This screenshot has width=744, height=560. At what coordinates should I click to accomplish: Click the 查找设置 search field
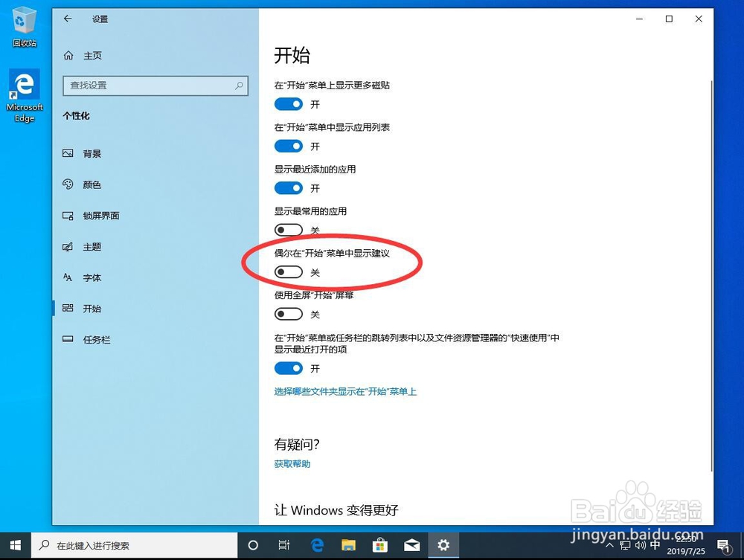(155, 86)
